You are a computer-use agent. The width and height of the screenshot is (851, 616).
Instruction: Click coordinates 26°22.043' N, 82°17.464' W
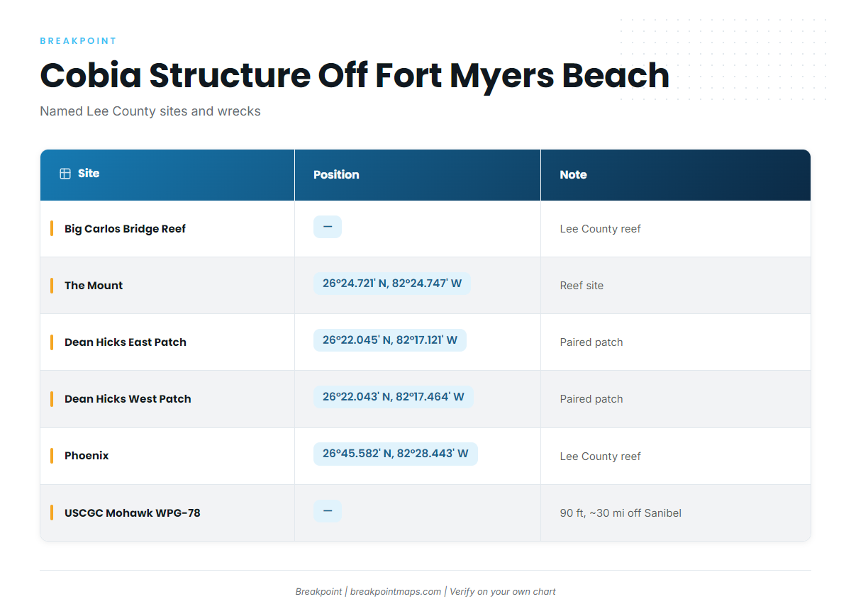[394, 397]
